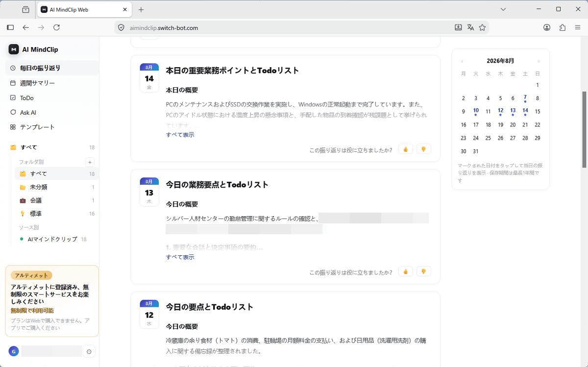The width and height of the screenshot is (588, 367).
Task: Select AIマインドクリップ source
Action: pos(57,239)
